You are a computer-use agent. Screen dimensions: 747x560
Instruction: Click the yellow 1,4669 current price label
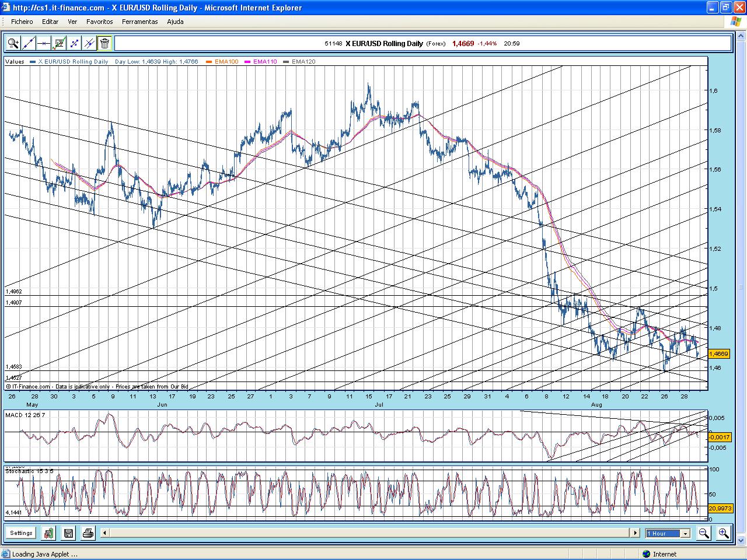pos(718,354)
